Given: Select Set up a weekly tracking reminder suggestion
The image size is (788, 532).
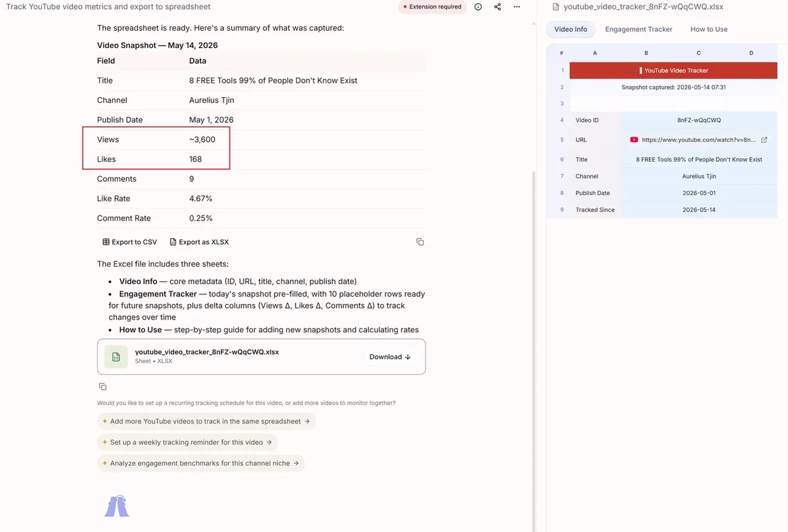Looking at the screenshot, I should point(187,442).
